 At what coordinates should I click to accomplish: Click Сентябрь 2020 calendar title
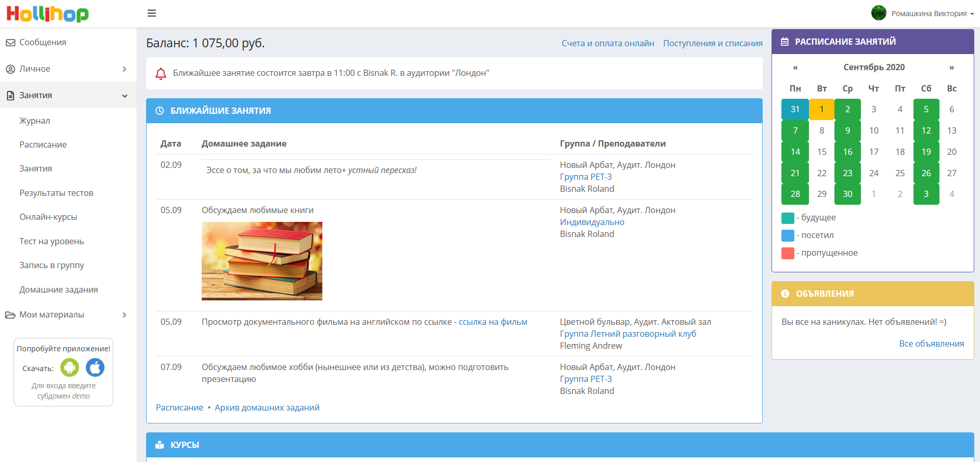click(874, 67)
